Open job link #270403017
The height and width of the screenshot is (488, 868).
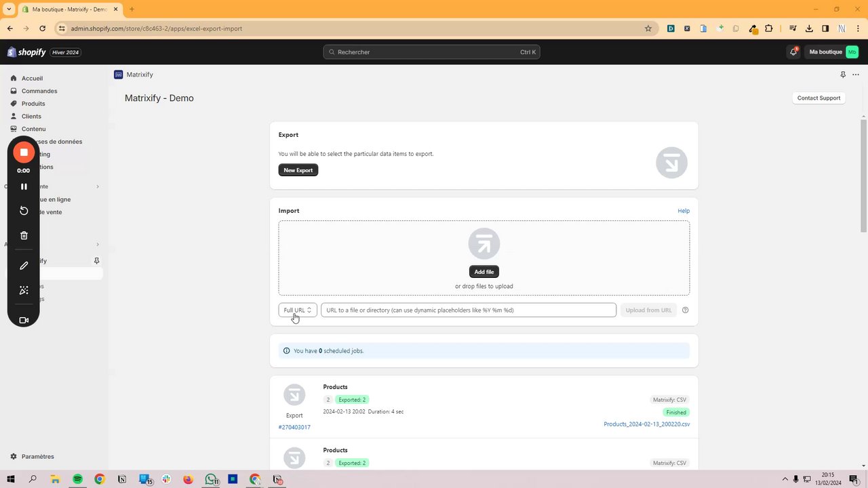click(x=294, y=427)
